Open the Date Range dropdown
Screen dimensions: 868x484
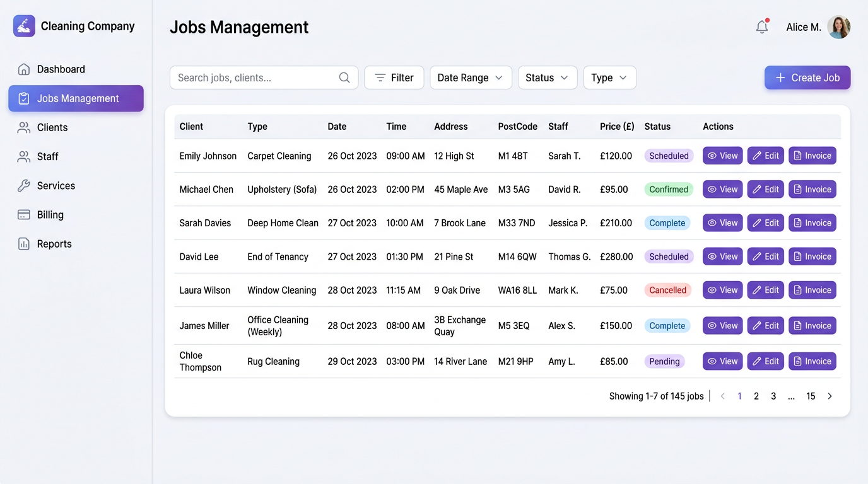(x=471, y=77)
